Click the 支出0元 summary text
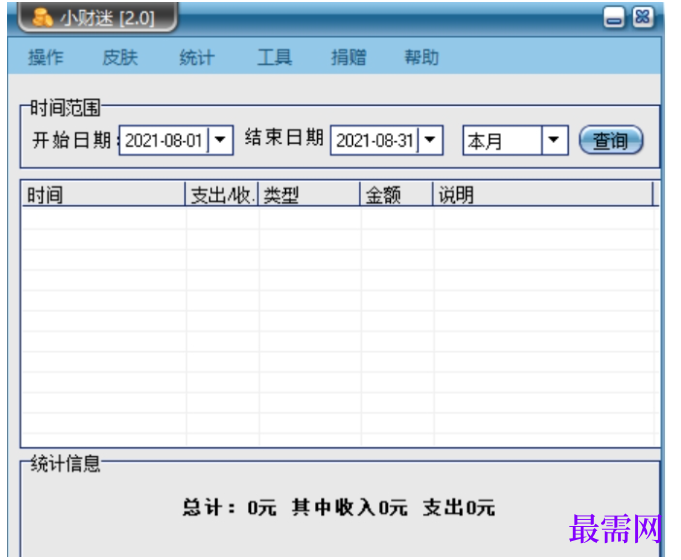The image size is (681, 560). pos(459,507)
